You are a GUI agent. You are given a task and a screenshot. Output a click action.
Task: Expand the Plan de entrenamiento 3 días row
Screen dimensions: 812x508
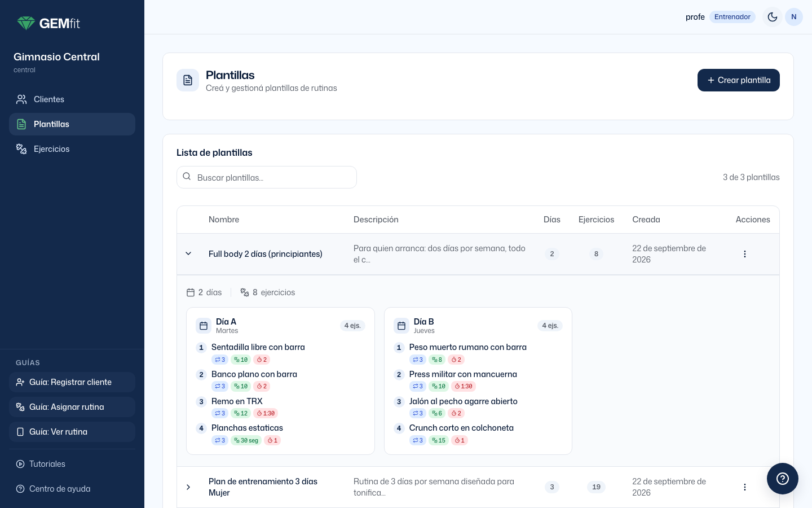click(x=188, y=487)
